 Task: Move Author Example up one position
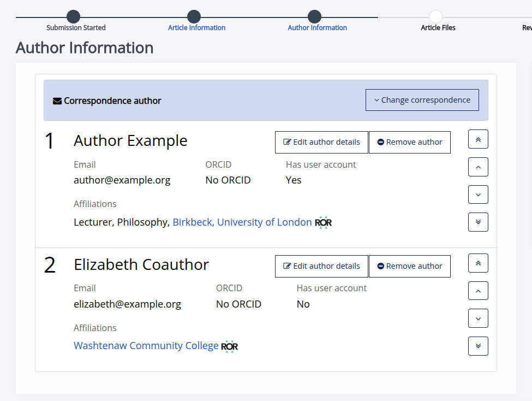pyautogui.click(x=478, y=167)
